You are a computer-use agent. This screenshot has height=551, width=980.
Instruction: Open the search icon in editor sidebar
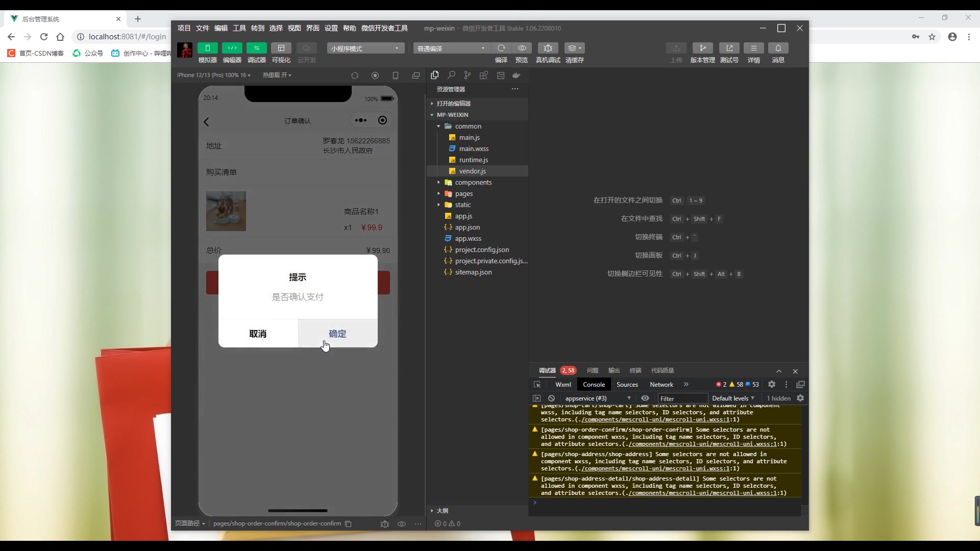coord(451,75)
